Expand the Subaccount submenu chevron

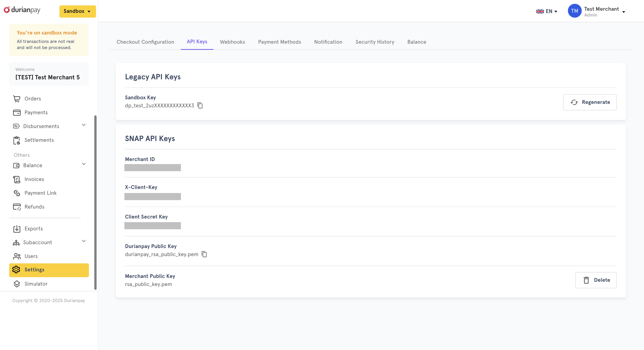(x=84, y=241)
